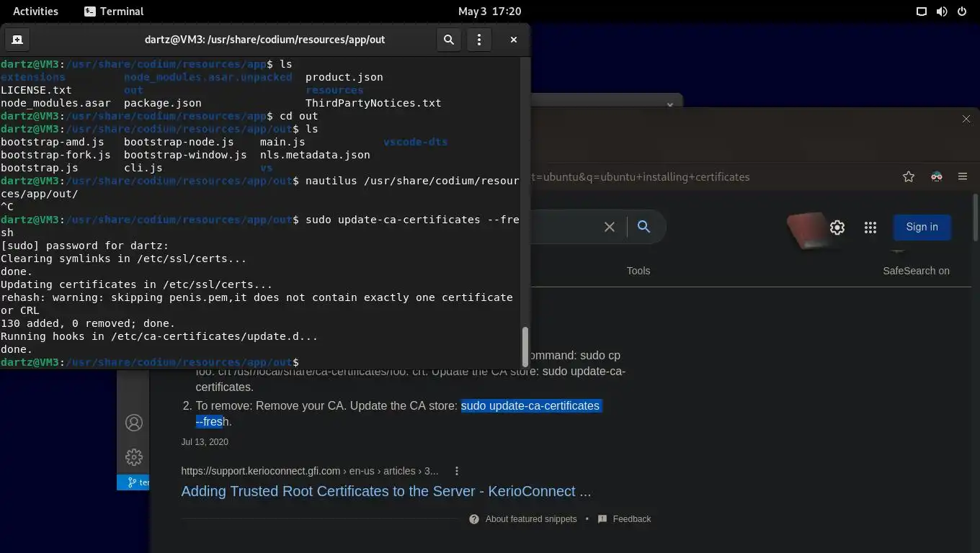
Task: Click the Sign in button
Action: tap(922, 227)
